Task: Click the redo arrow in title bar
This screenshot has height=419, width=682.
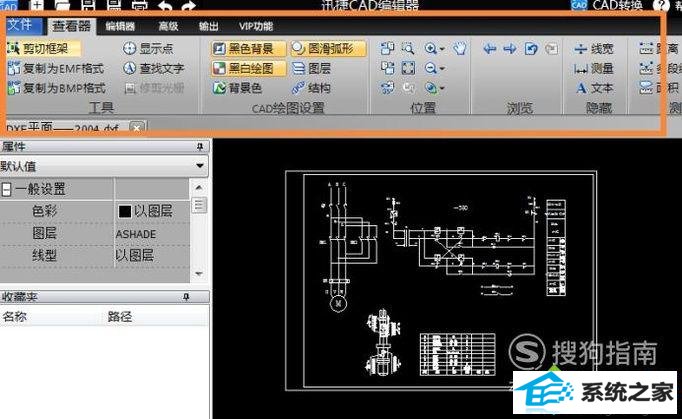Action: coord(188,6)
